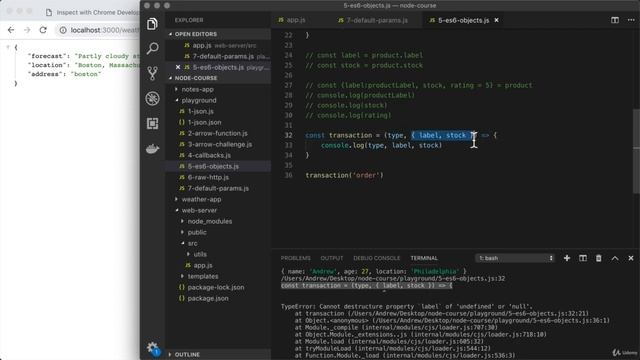Open 2-arrow-function.js file
Viewport: 640px width, 360px height.
(218, 133)
